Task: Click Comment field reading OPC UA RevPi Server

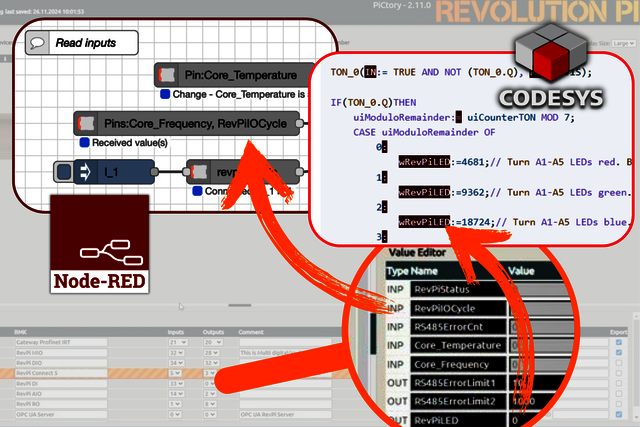Action: [285, 414]
